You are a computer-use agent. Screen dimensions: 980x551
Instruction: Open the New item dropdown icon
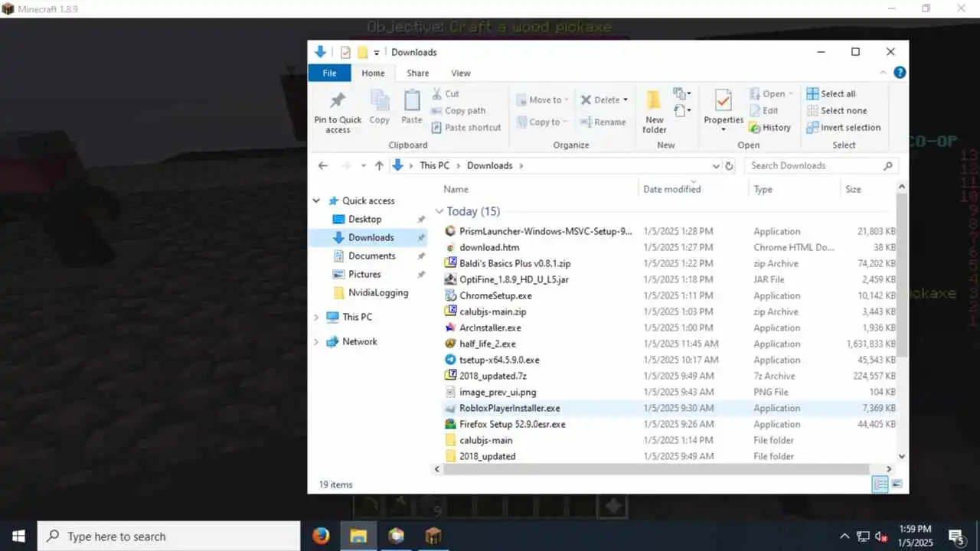coord(682,94)
